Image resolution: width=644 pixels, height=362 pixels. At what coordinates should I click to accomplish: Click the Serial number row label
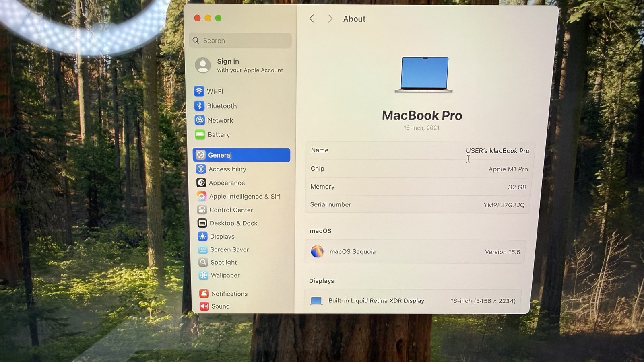[x=330, y=204]
